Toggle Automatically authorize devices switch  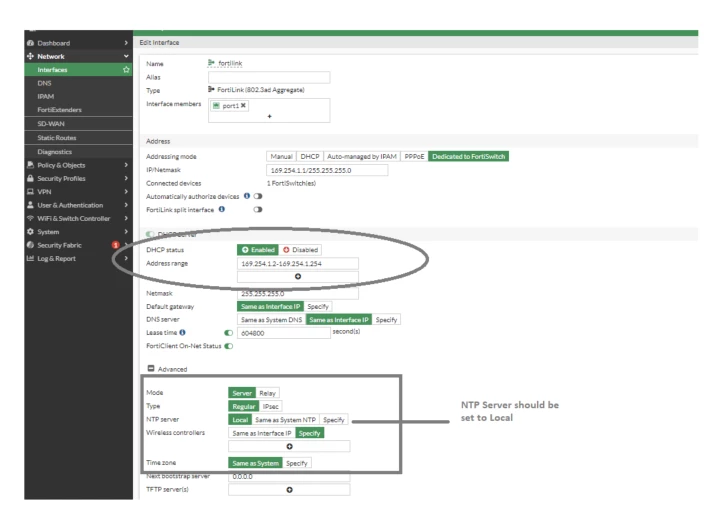[258, 196]
